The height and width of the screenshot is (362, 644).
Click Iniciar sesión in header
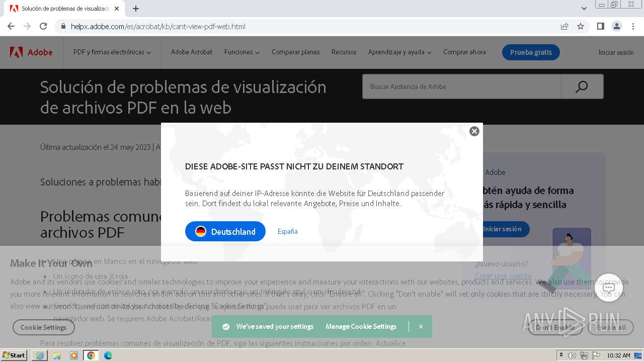616,52
